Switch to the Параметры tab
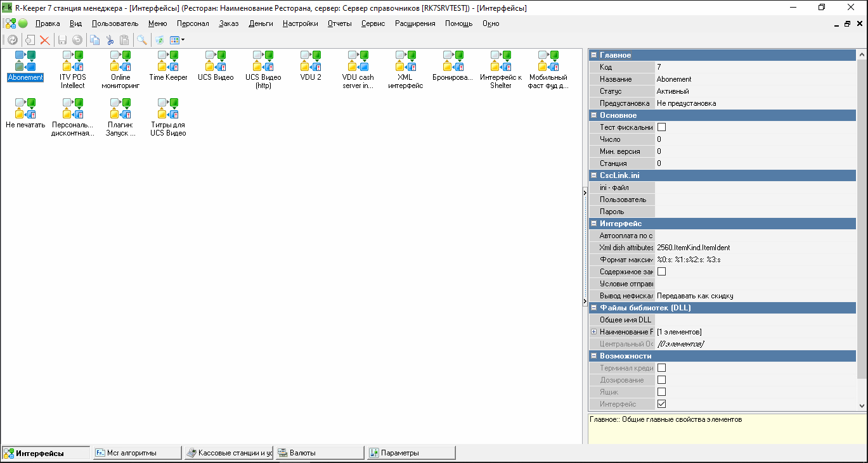 [412, 453]
